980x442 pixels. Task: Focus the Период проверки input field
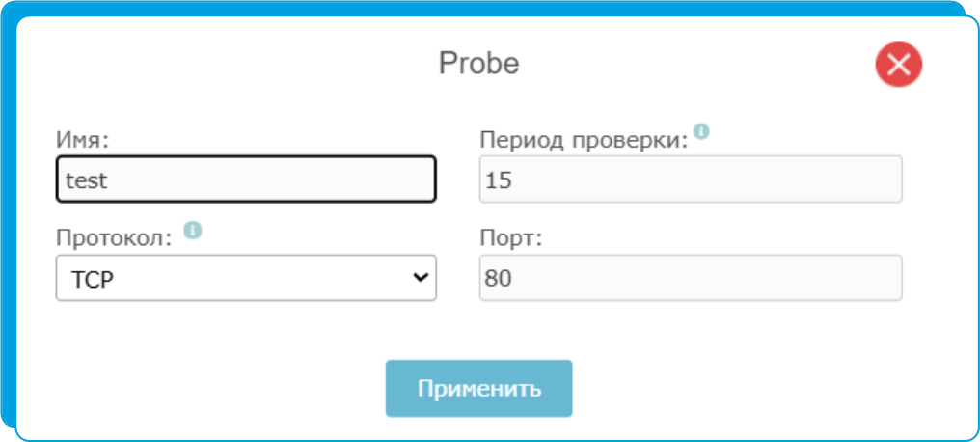coord(691,179)
